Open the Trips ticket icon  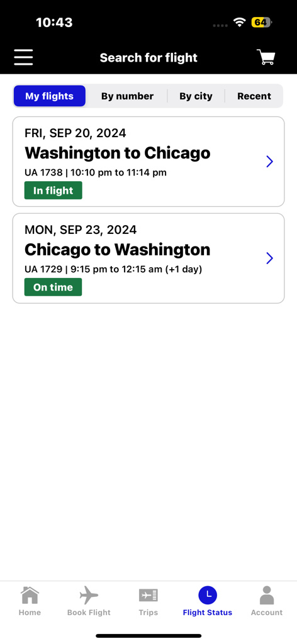click(148, 595)
